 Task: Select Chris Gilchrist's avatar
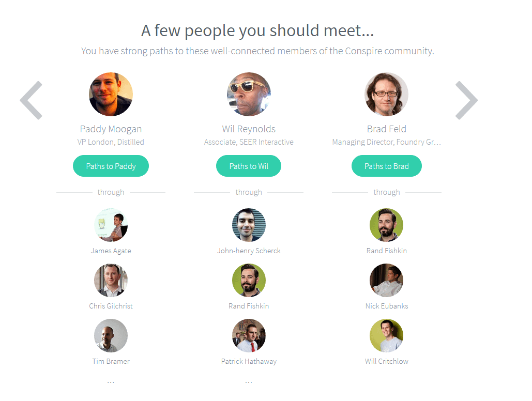(111, 280)
